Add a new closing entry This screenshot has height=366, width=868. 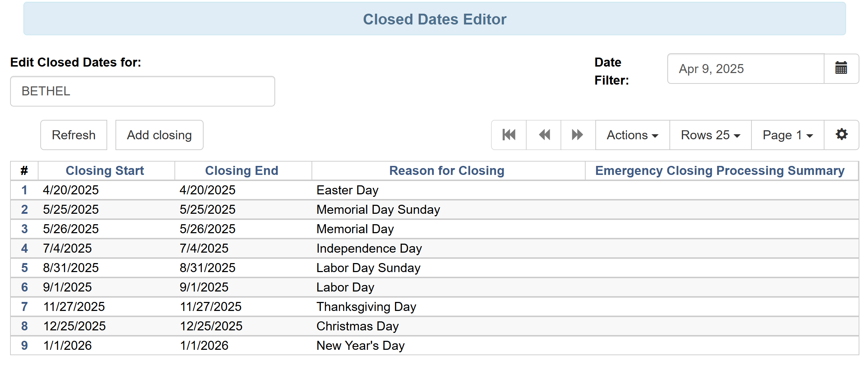click(159, 135)
